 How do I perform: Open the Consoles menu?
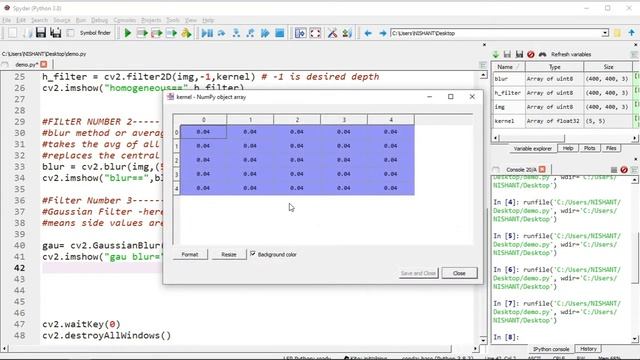[125, 20]
